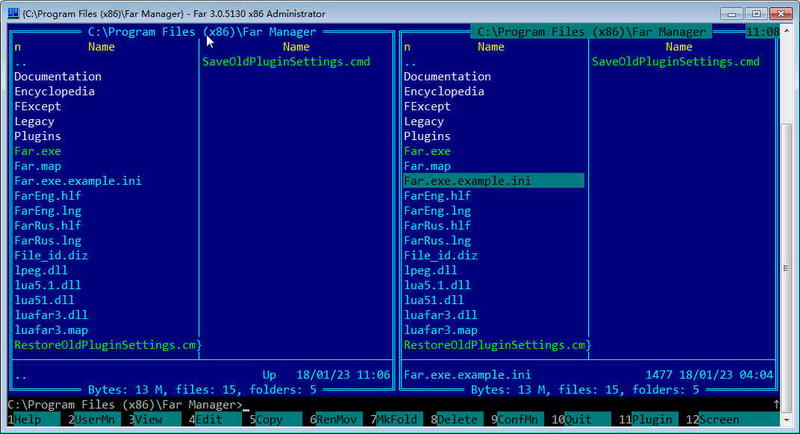Click the 11:08 clock in panel corner
The width and height of the screenshot is (800, 434).
[x=762, y=32]
